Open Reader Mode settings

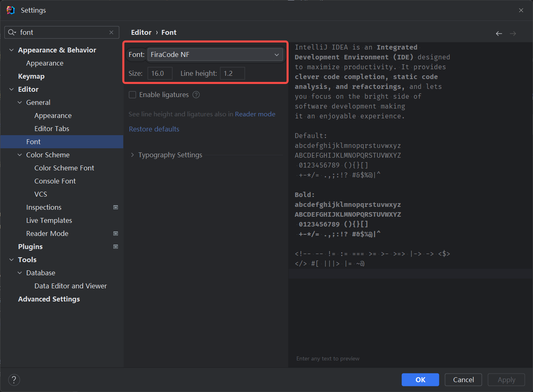click(47, 233)
